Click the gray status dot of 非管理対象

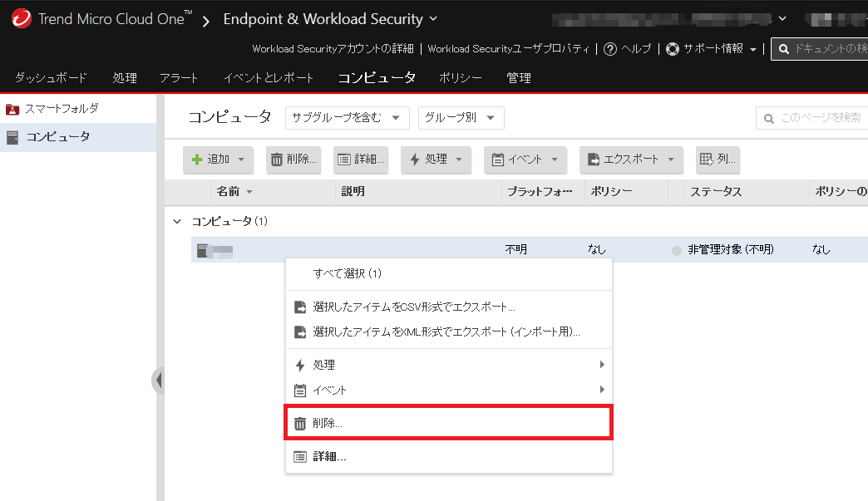click(x=677, y=251)
